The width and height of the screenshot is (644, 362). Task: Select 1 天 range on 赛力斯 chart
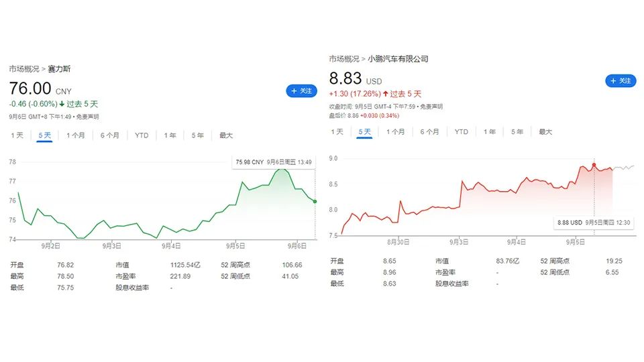point(17,135)
